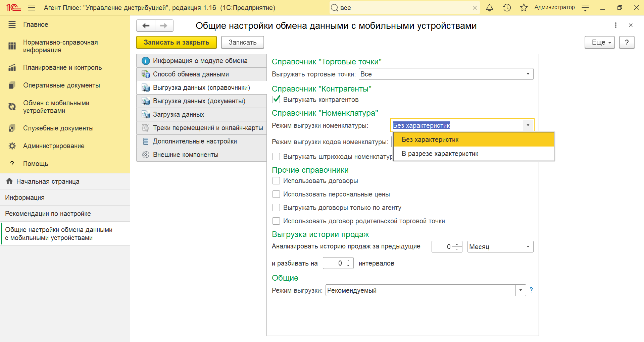Click Записать и закрыть button
644x342 pixels.
(x=176, y=42)
